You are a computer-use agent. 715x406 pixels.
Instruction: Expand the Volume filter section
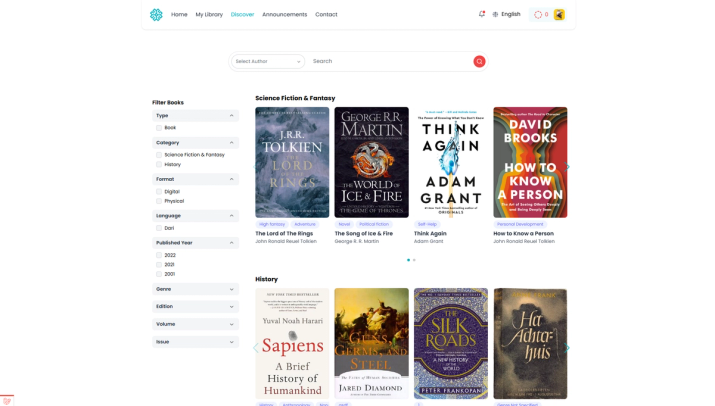click(x=195, y=324)
